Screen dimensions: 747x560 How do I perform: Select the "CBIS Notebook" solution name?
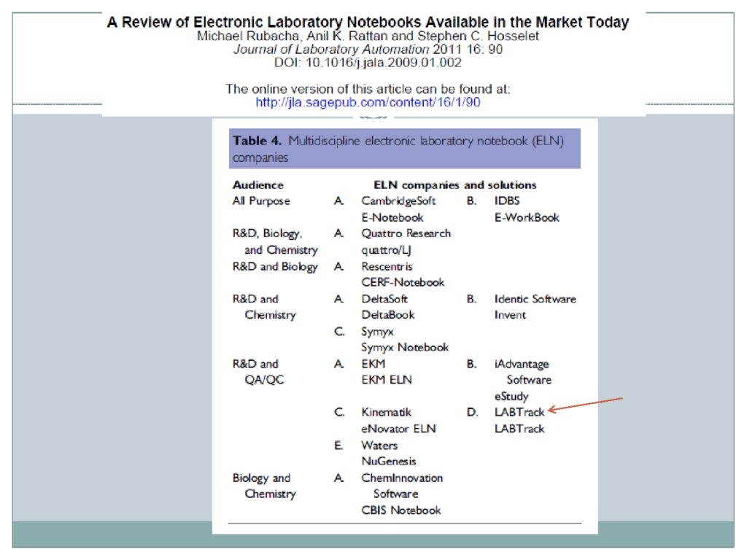pyautogui.click(x=401, y=510)
